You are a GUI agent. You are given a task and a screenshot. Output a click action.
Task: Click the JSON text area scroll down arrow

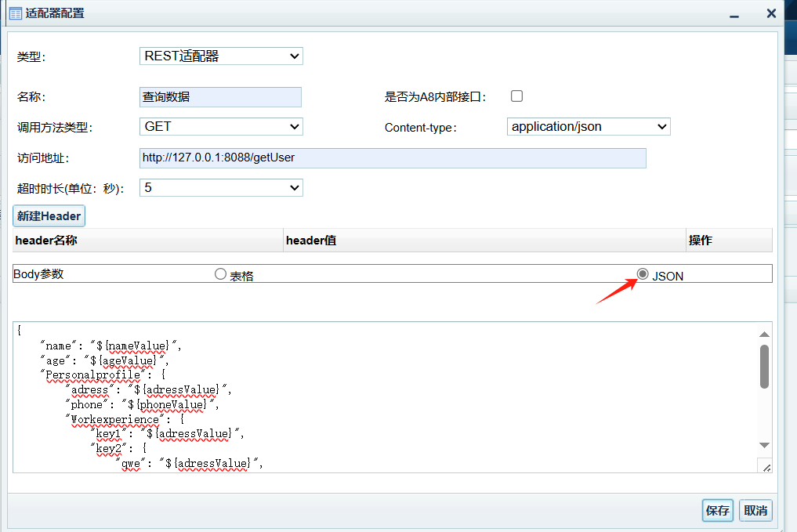pos(764,445)
